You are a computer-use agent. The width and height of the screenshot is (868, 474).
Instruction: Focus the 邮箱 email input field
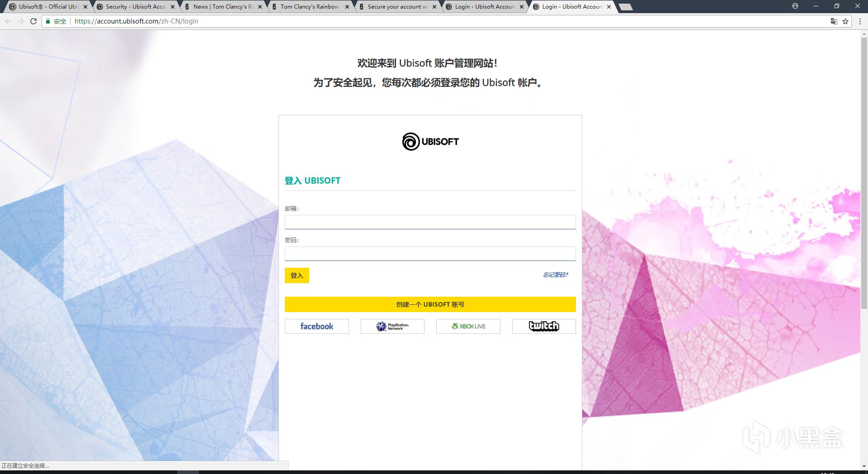pos(430,222)
